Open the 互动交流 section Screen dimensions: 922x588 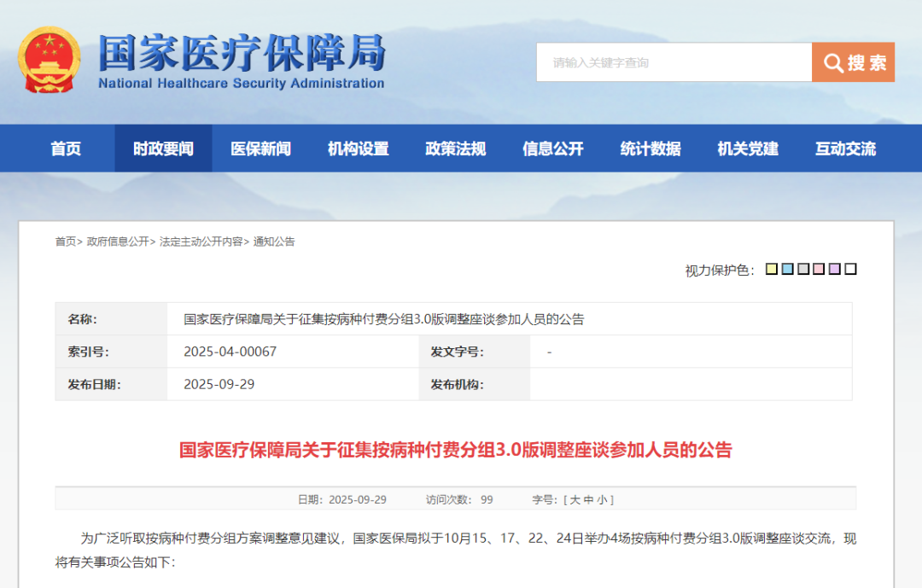(844, 148)
